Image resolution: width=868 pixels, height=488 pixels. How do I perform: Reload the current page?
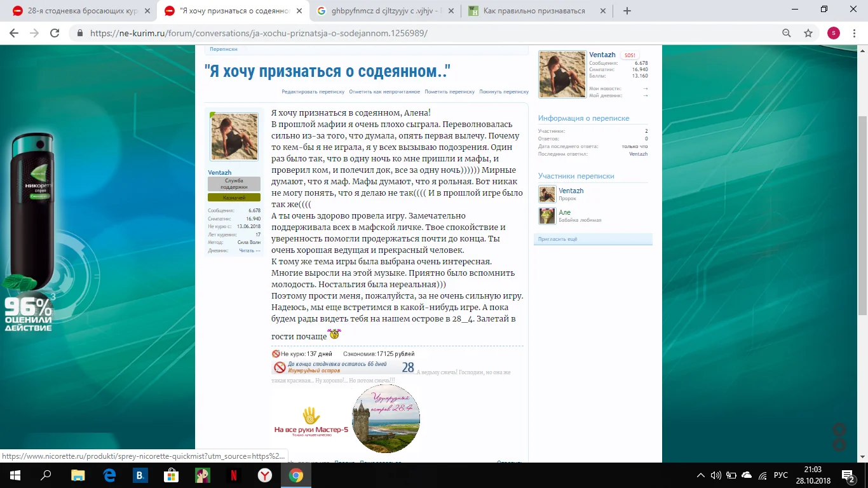(x=55, y=33)
